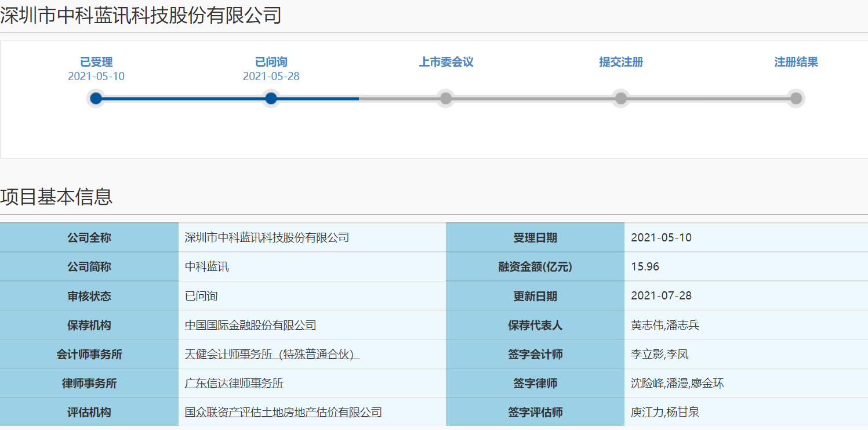Click the names 李立影,李凤

(x=660, y=354)
